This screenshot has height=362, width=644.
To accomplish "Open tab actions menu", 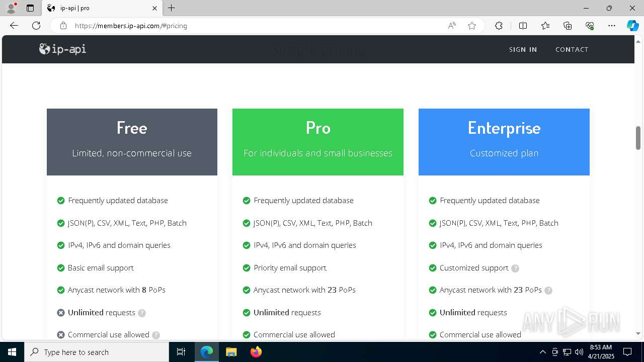I will pyautogui.click(x=30, y=8).
